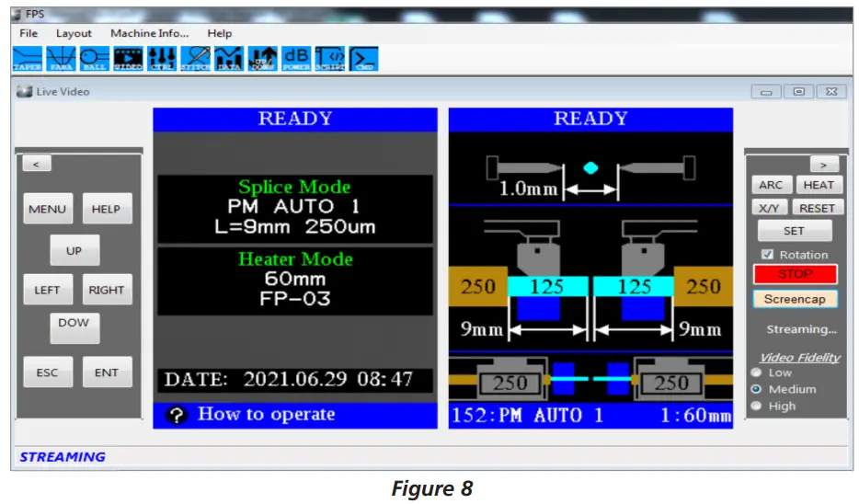Screen dimensions: 859x504
Task: Click the UP keypad button
Action: [x=74, y=250]
